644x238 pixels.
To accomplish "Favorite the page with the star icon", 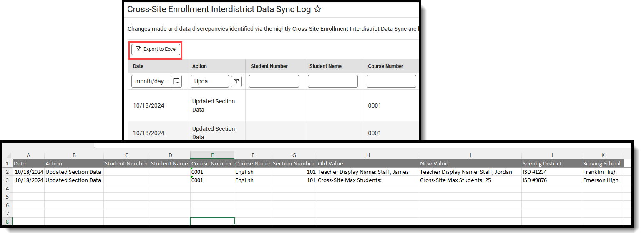I will tap(317, 9).
